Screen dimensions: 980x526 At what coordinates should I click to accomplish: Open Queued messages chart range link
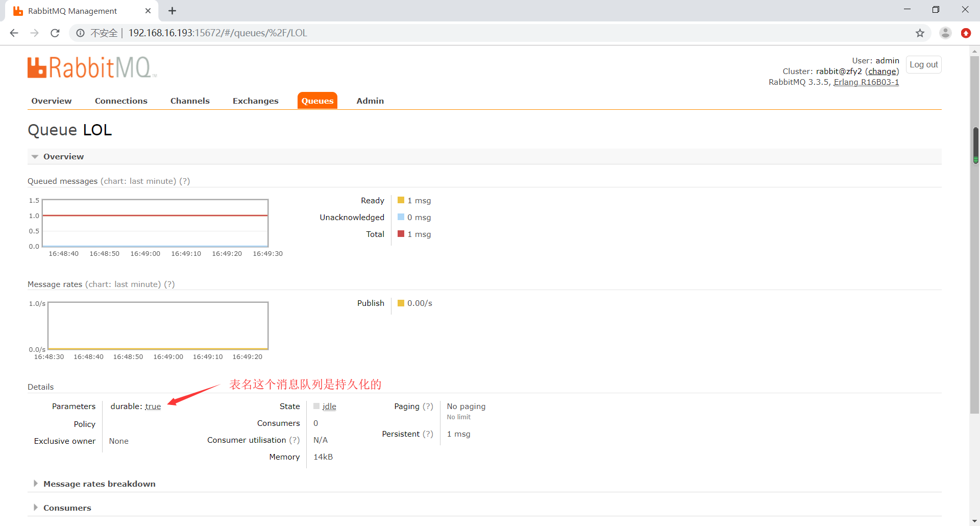(138, 181)
